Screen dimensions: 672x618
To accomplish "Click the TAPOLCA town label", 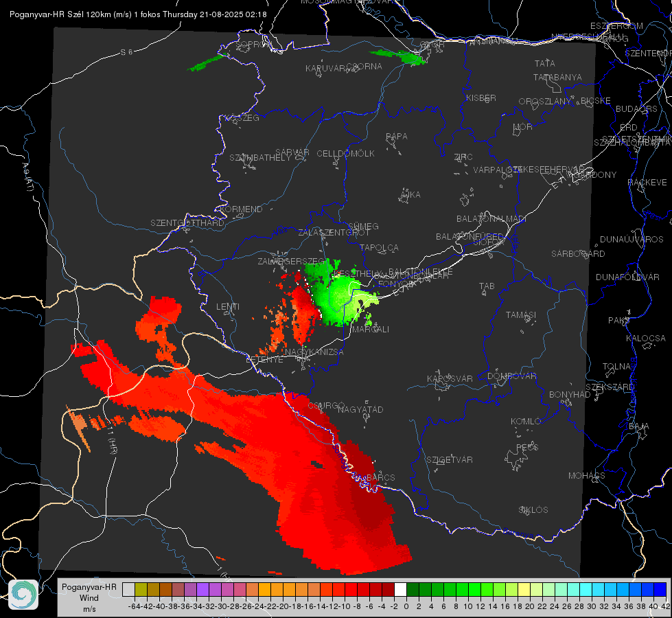I will pos(380,247).
